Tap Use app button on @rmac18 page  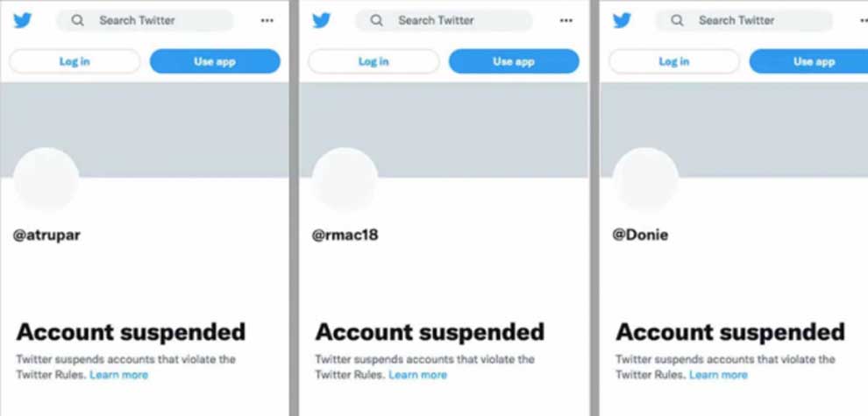(514, 61)
